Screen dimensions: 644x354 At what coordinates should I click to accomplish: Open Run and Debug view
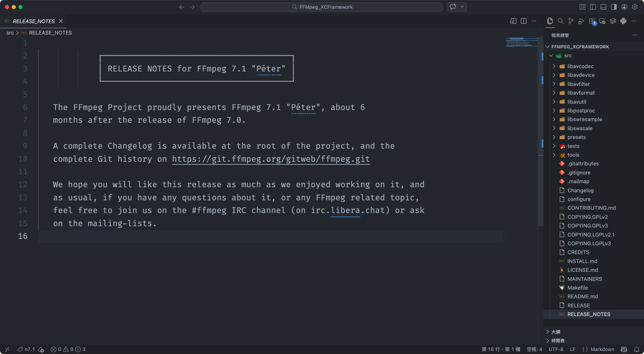point(581,21)
